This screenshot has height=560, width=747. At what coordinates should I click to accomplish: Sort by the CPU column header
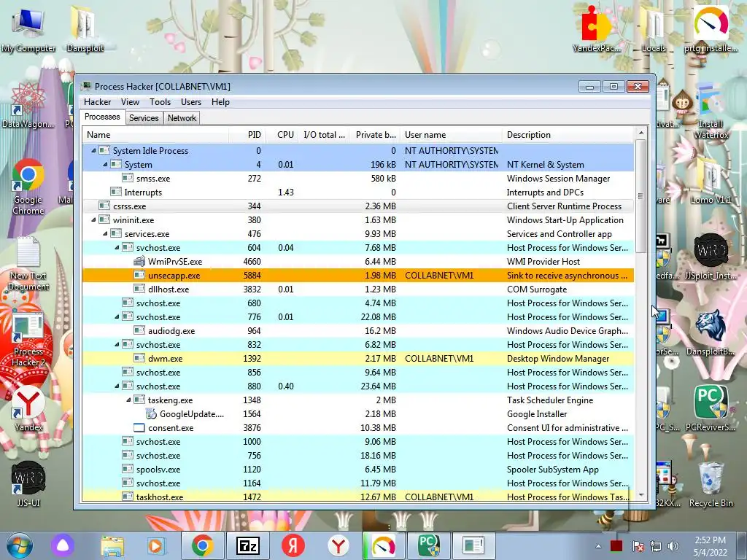282,135
